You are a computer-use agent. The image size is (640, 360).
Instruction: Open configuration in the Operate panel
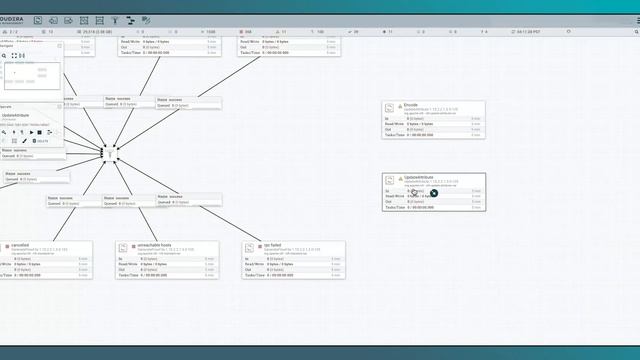(4, 132)
